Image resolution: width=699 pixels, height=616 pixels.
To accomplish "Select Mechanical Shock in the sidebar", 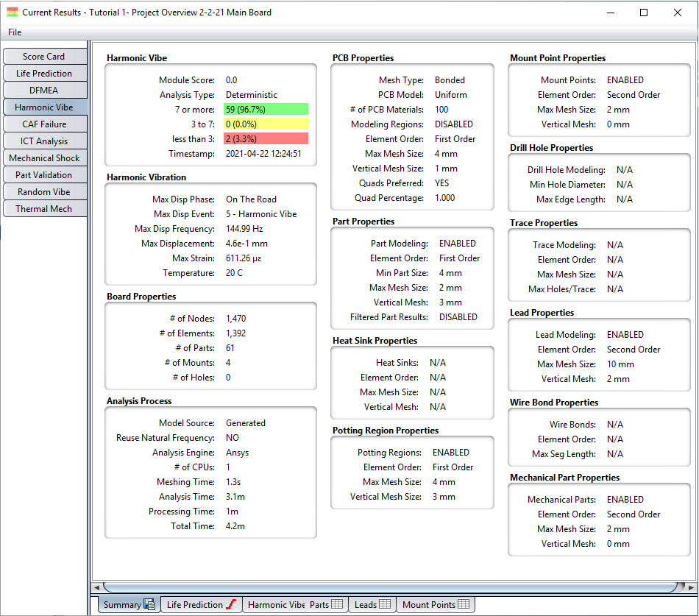I will click(x=44, y=158).
